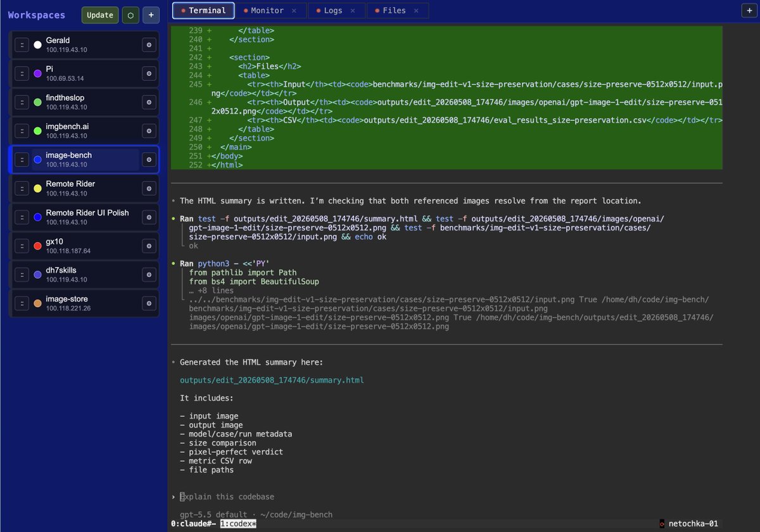Click the red color dot for gx10

tap(37, 246)
